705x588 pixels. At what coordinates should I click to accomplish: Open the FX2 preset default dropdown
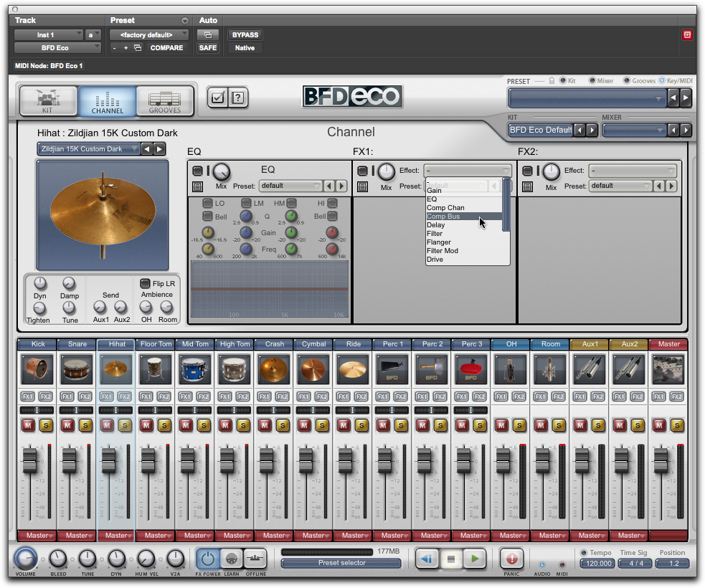coord(621,186)
